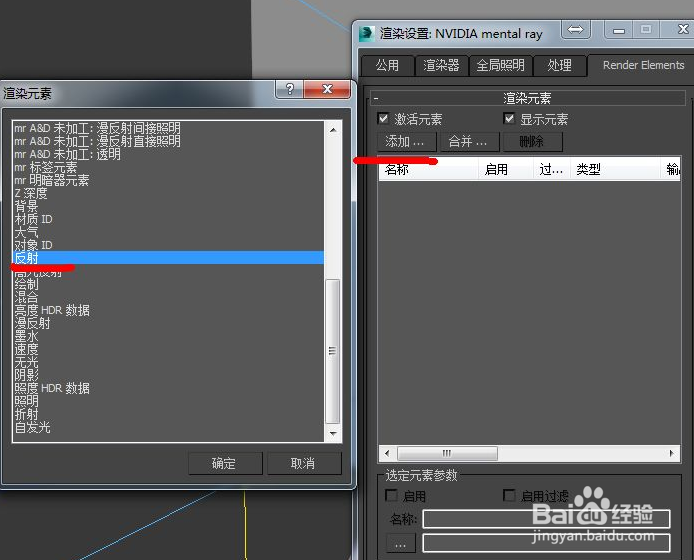
Task: Select the Render Elements tab
Action: pos(643,65)
